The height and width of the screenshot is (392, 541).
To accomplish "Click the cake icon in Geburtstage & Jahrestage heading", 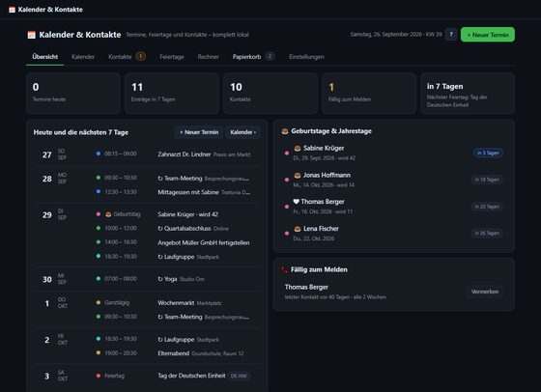I will (285, 131).
